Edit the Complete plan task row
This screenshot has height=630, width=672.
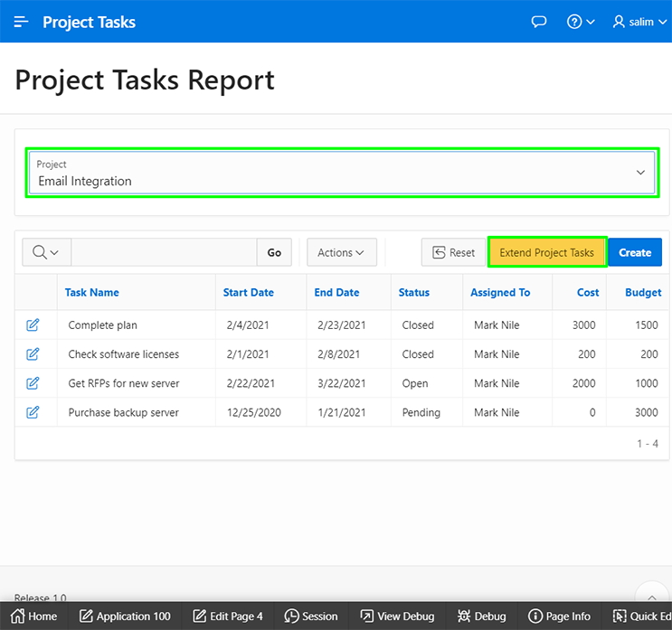pos(33,325)
